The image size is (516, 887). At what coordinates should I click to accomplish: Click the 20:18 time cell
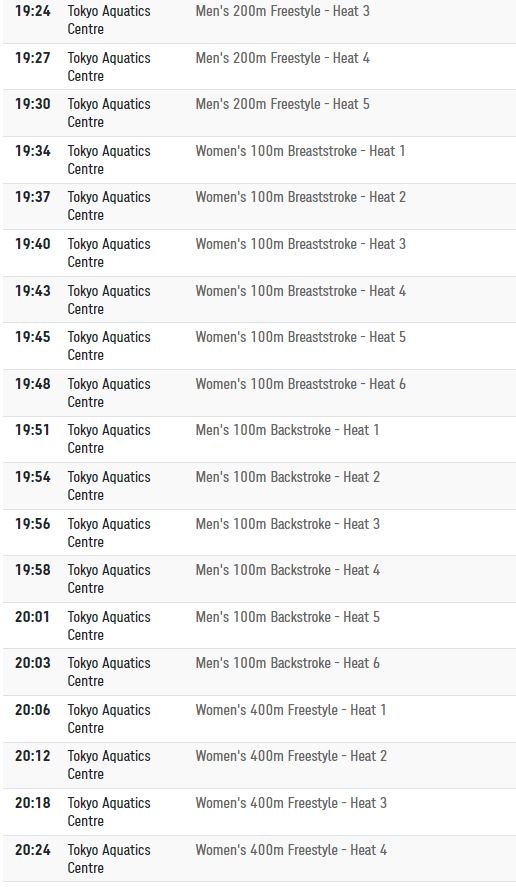(x=33, y=803)
